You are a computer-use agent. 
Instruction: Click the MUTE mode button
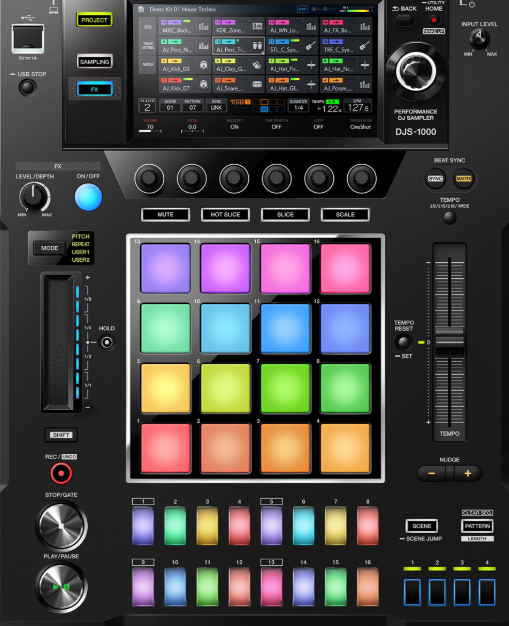(165, 214)
